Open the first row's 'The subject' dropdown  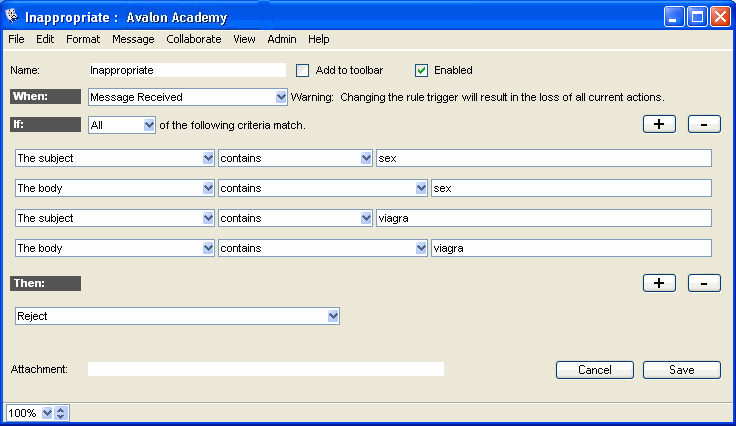tap(208, 158)
